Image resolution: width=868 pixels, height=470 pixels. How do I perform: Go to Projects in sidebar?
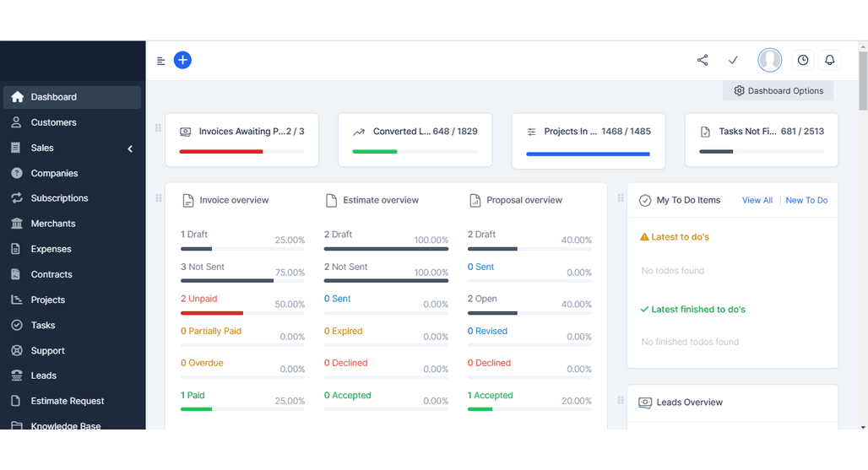(47, 300)
